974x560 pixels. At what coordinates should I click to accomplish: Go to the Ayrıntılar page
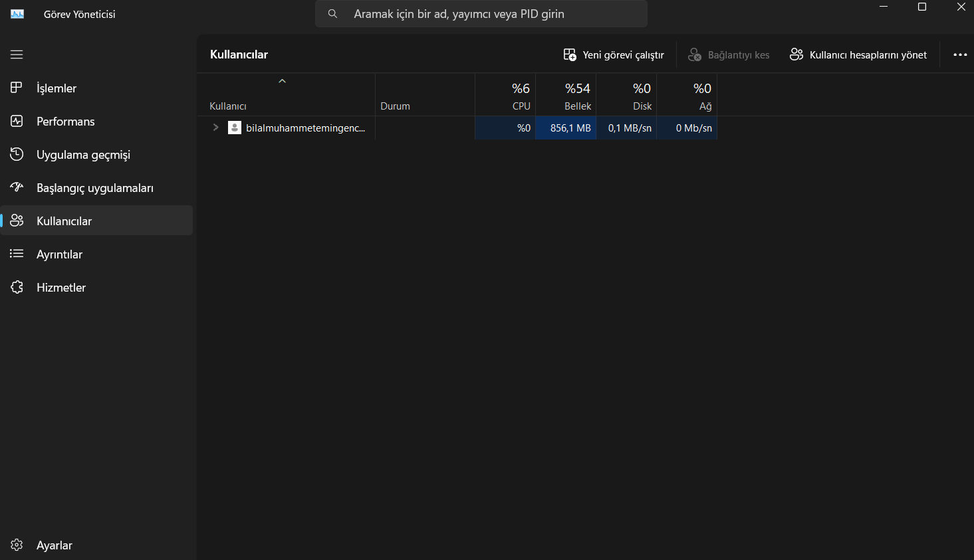[x=96, y=254]
